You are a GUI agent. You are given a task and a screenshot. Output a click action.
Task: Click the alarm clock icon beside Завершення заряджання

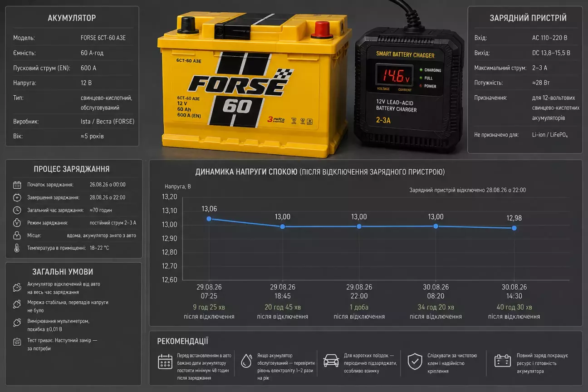17,197
